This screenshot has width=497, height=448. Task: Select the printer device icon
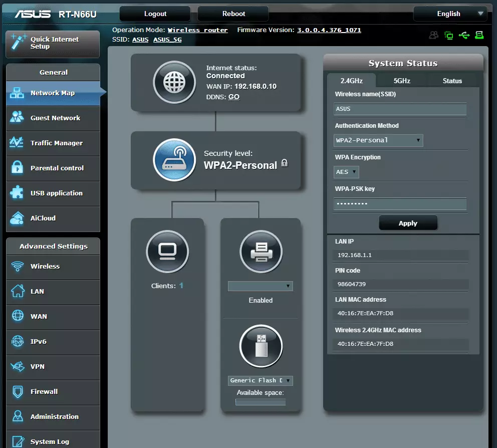pyautogui.click(x=261, y=252)
